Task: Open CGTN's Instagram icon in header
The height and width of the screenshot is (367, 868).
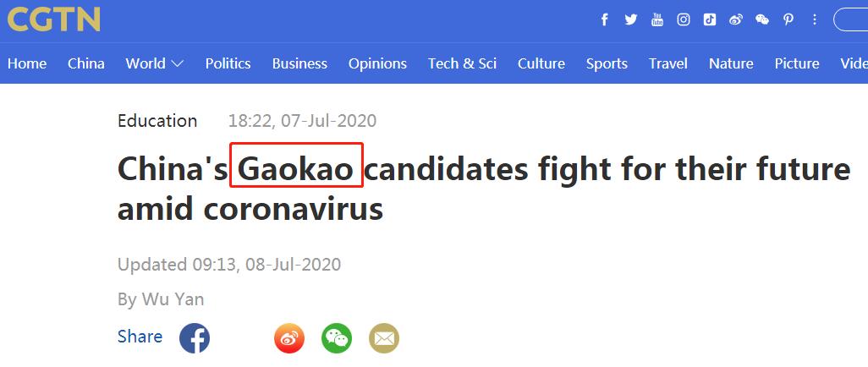Action: tap(683, 19)
